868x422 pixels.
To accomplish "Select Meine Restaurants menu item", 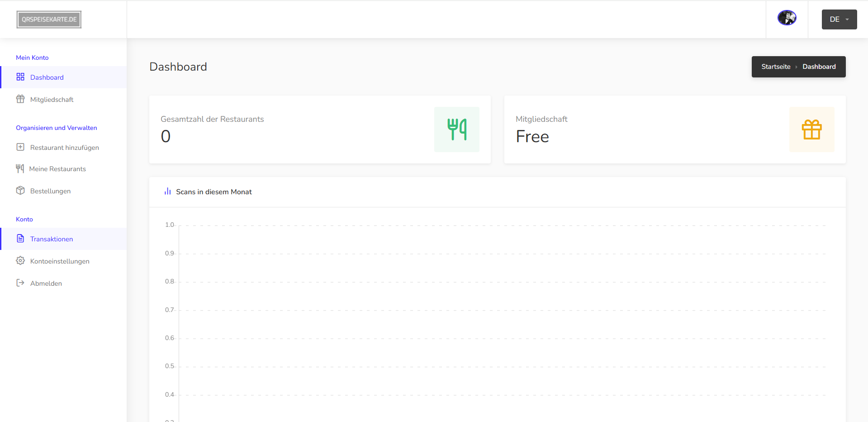I will pos(57,169).
